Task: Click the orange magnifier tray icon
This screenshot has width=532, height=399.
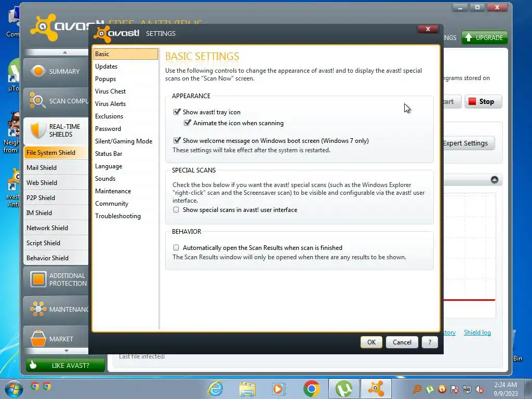Action: pyautogui.click(x=417, y=389)
